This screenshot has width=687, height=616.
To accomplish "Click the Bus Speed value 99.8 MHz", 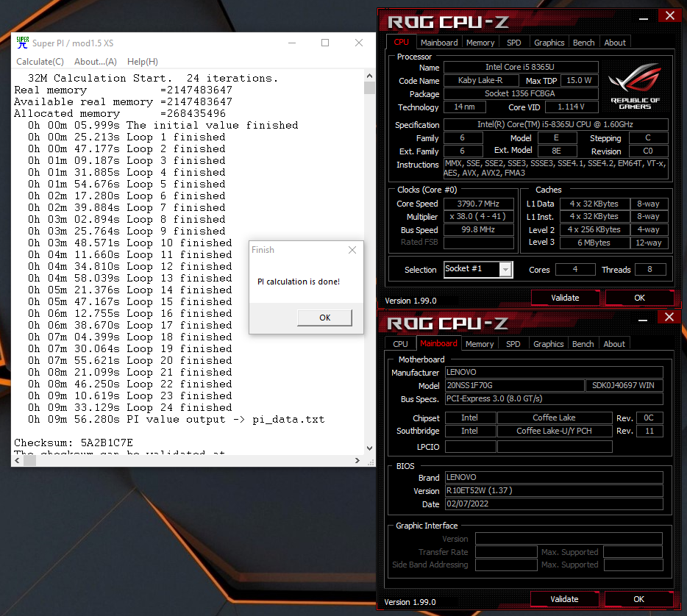I will [478, 229].
